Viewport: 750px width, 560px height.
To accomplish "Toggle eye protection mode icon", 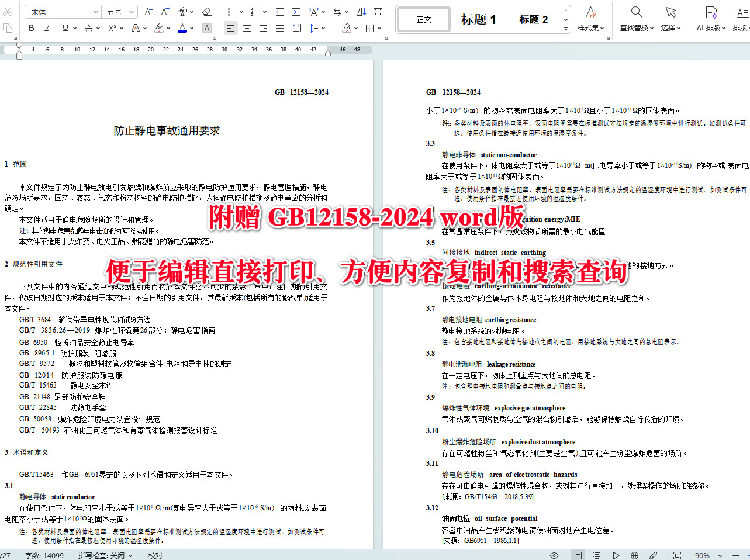I will coord(554,555).
